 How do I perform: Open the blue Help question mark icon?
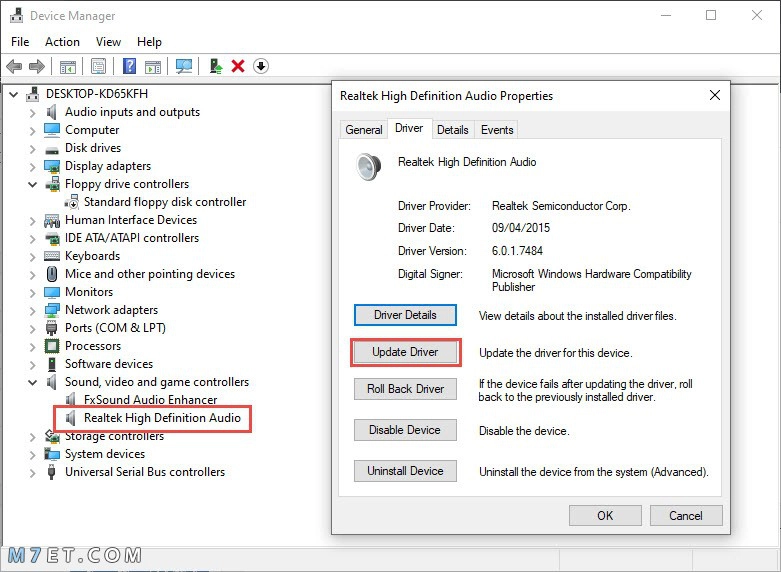pyautogui.click(x=130, y=66)
